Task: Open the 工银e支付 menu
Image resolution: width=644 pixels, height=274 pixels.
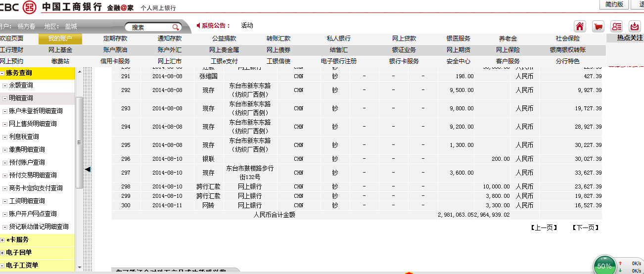Action: pos(224,61)
